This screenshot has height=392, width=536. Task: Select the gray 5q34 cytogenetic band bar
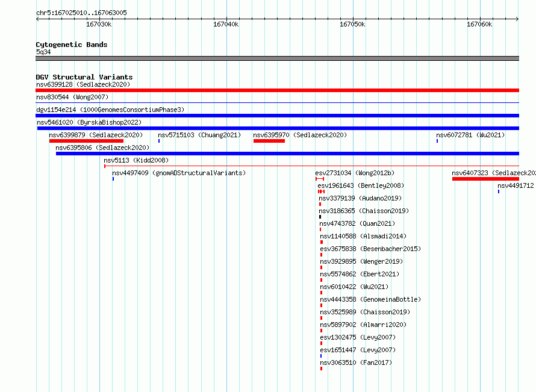pyautogui.click(x=277, y=58)
